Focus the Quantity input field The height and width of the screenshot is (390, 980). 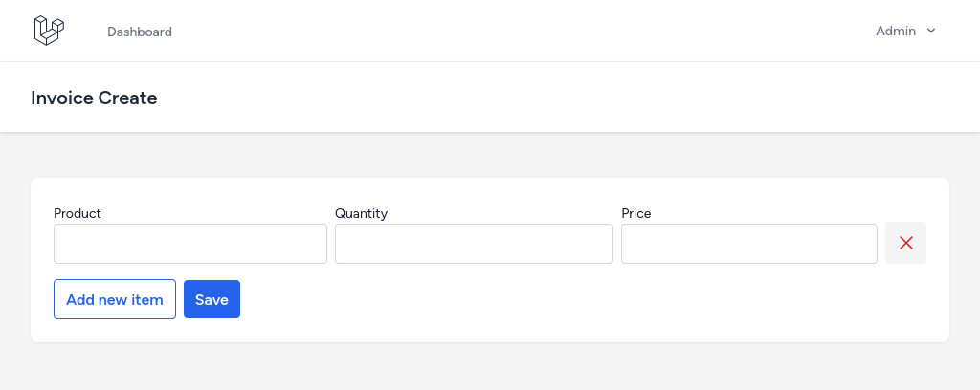click(x=474, y=244)
